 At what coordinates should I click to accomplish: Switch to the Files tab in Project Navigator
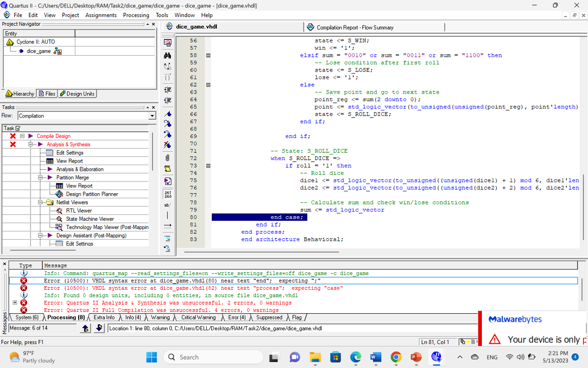coord(47,94)
